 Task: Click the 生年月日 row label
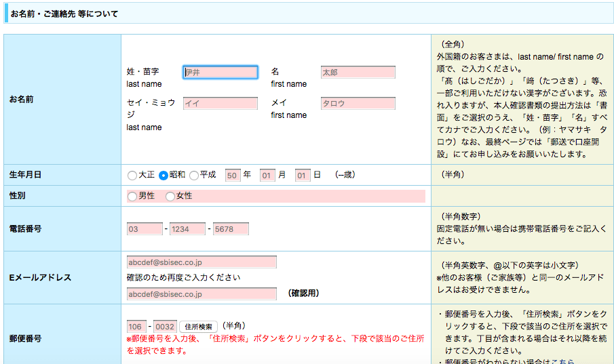tap(26, 175)
